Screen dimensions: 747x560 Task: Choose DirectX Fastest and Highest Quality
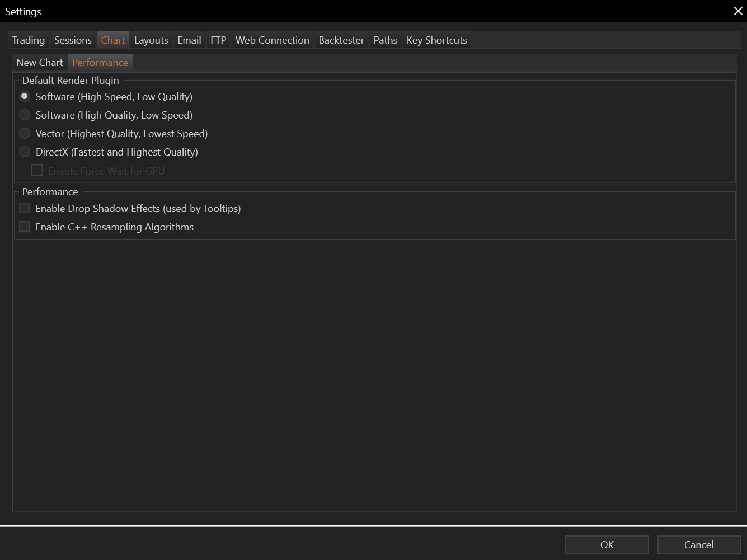[25, 152]
